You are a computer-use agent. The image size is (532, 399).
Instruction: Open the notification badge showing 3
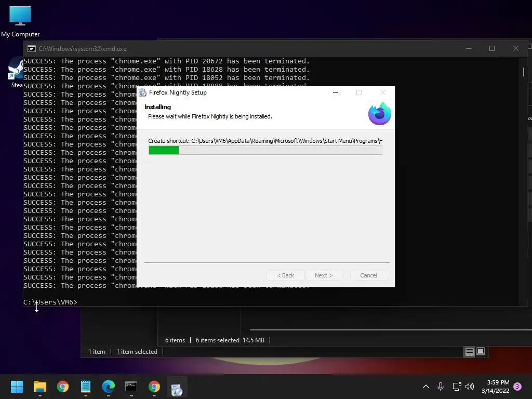coord(517,387)
